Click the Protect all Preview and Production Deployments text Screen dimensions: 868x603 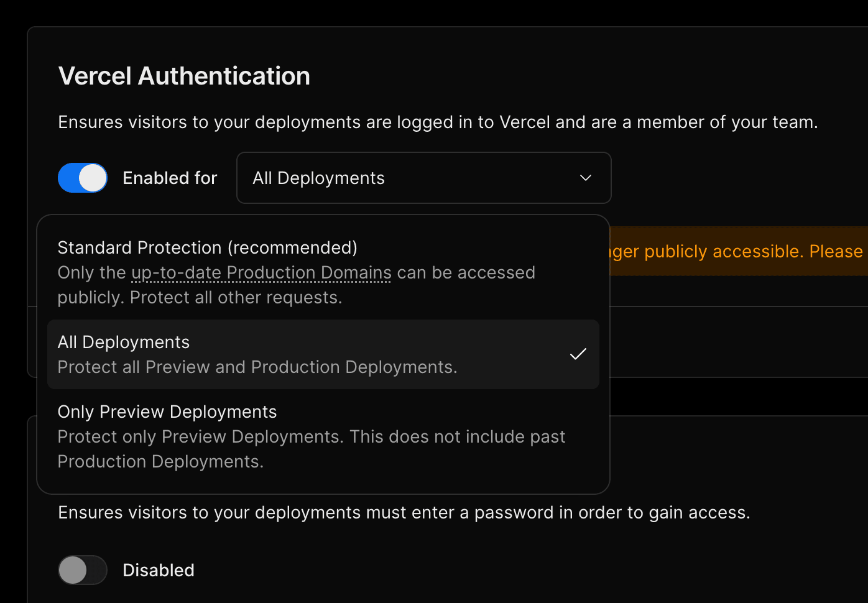click(x=257, y=367)
